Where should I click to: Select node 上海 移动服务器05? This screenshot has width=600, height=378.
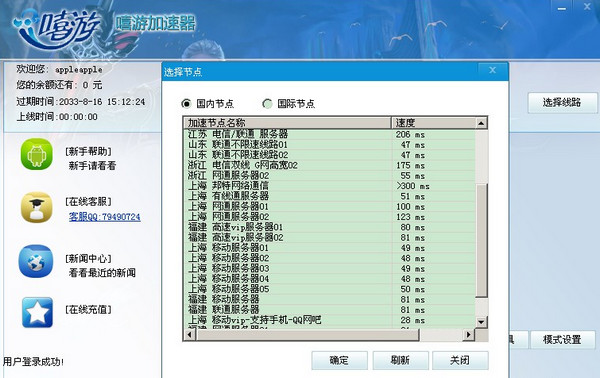coord(330,289)
